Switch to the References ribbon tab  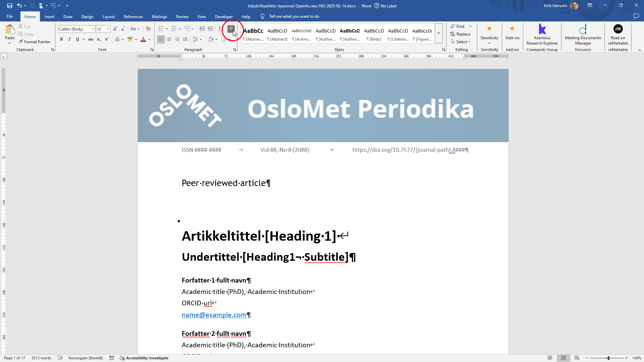click(133, 16)
